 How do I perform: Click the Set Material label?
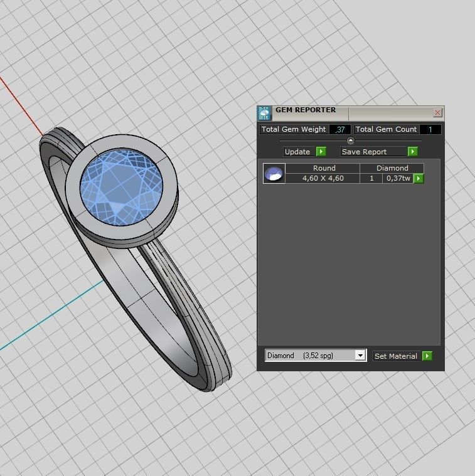click(x=396, y=356)
